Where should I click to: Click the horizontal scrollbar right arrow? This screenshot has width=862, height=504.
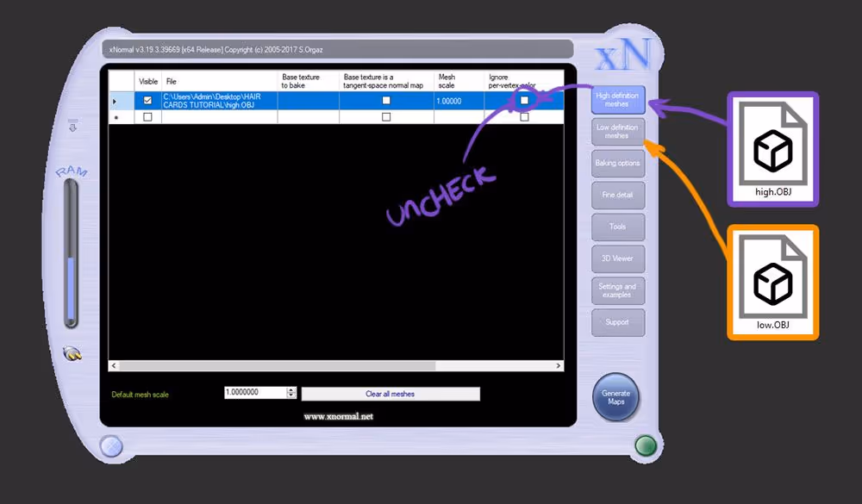558,365
